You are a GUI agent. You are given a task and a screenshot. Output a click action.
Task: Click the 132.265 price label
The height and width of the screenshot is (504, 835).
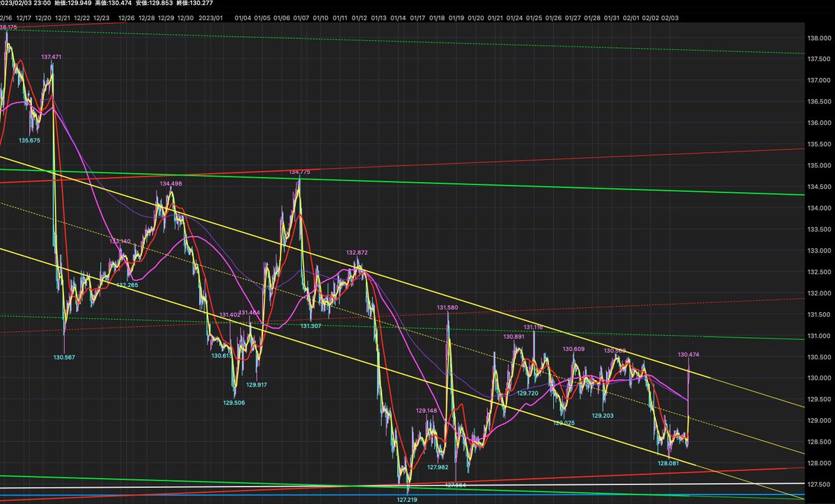(127, 284)
